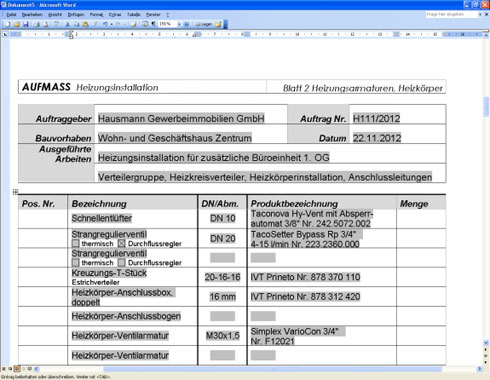
Task: Click the icon right of Lesen
Action: (x=218, y=24)
